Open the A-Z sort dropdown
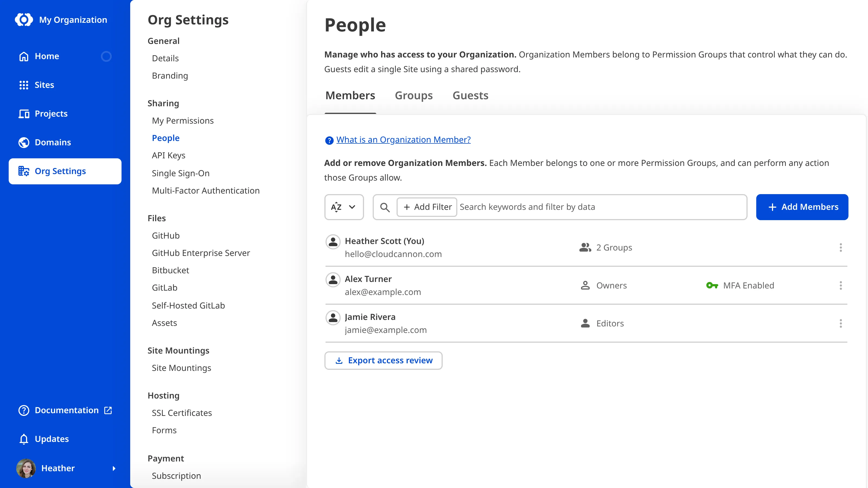 (344, 207)
